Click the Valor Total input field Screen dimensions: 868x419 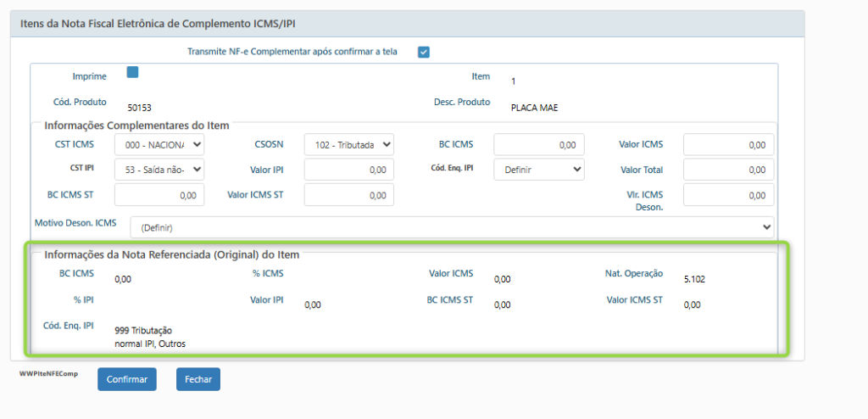coord(728,170)
